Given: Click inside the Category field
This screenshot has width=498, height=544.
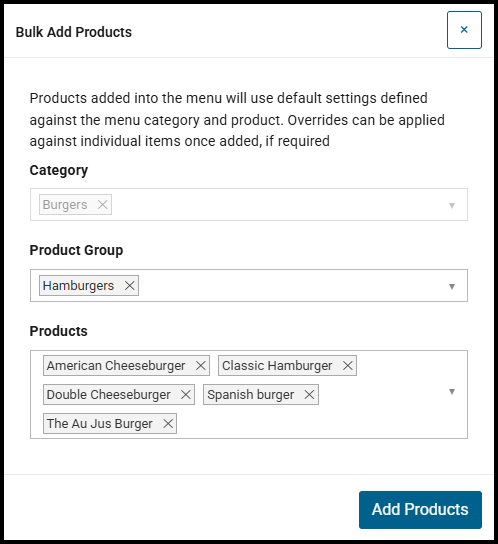Looking at the screenshot, I should [x=249, y=204].
